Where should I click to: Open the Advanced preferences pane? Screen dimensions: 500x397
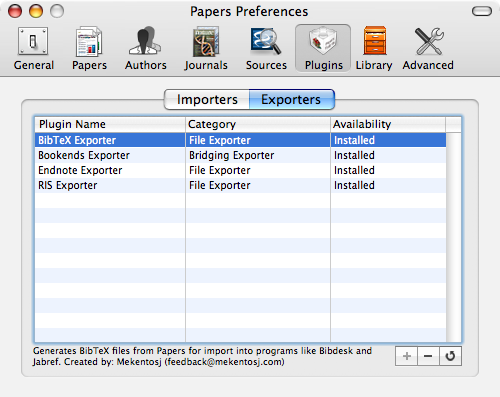click(428, 48)
